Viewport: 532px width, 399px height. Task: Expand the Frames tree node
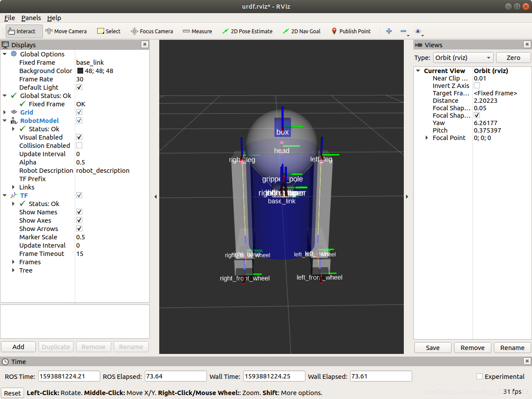pos(14,262)
